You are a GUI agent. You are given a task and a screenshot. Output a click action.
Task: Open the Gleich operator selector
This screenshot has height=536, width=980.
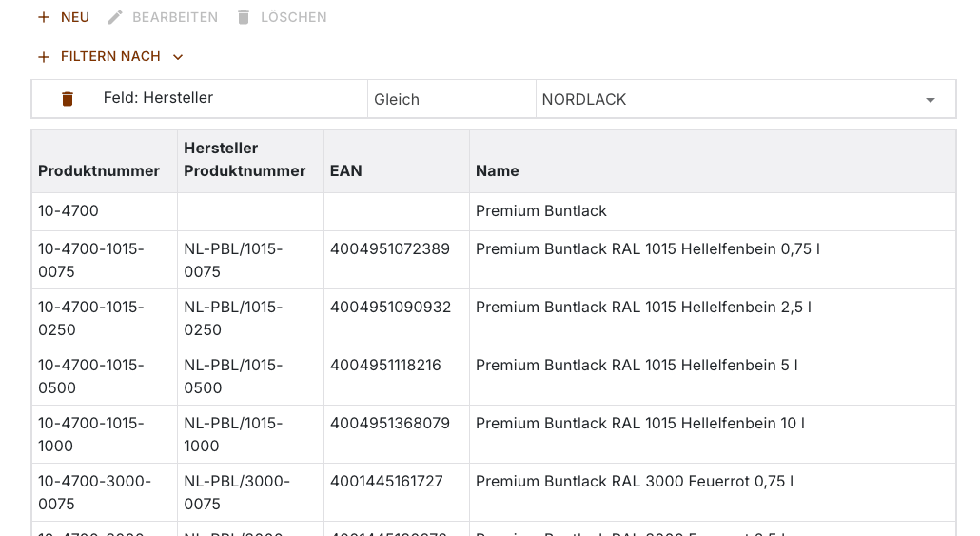pyautogui.click(x=452, y=99)
